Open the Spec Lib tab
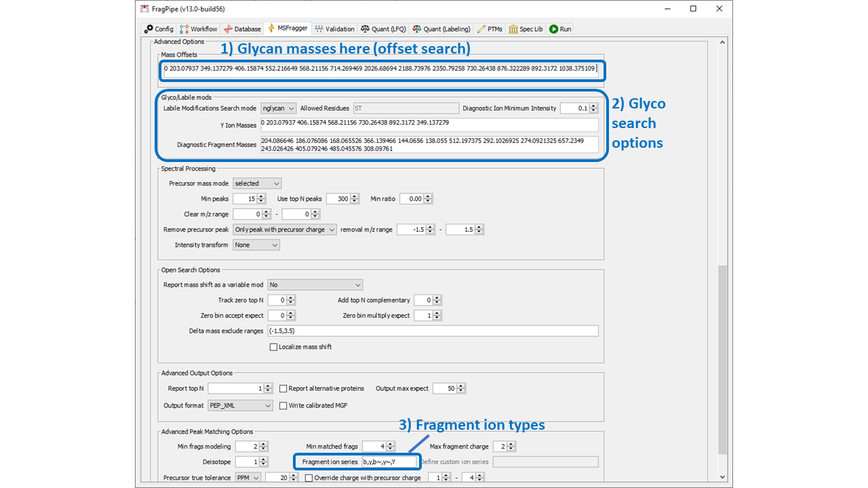The height and width of the screenshot is (488, 868). (x=526, y=29)
